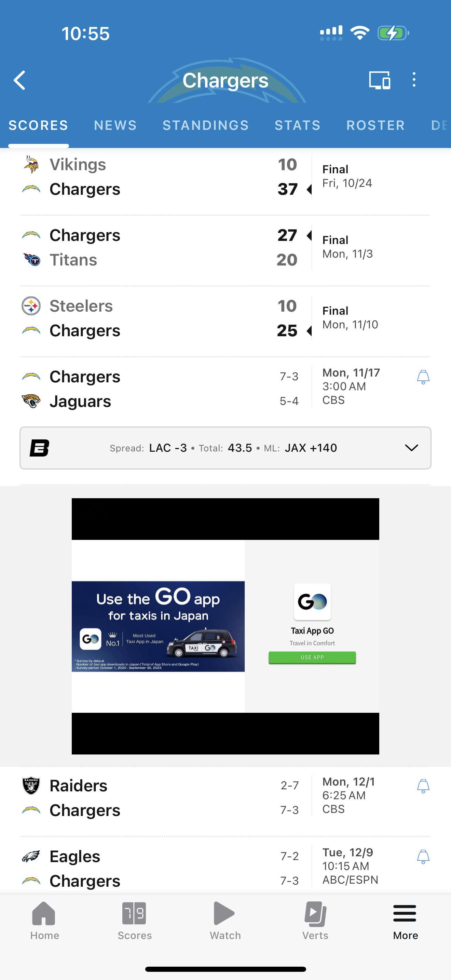Toggle alert bell for Raiders vs Chargers
Screen dimensions: 451x980
[423, 786]
